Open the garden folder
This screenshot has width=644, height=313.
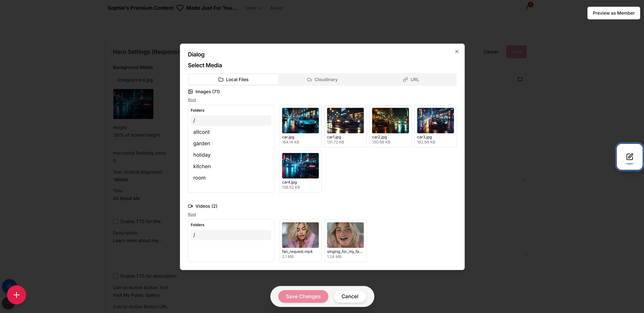click(231, 144)
